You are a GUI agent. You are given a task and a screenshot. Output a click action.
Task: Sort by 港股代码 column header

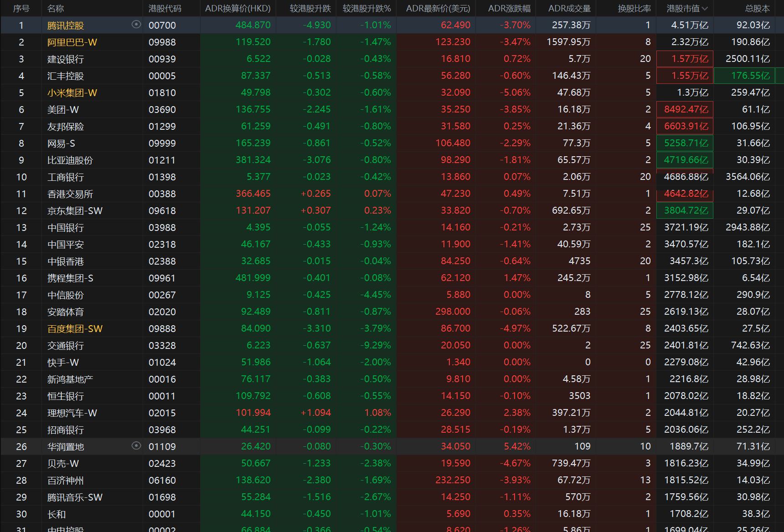click(165, 8)
